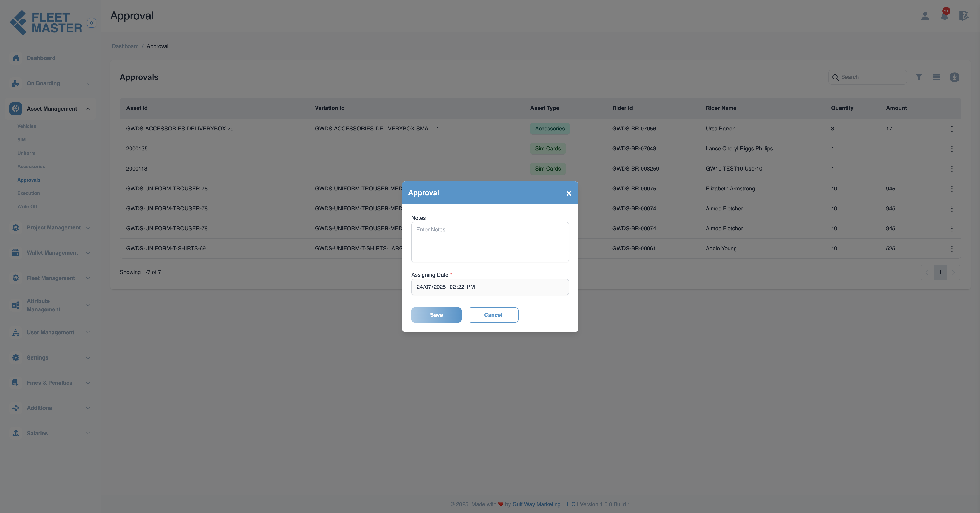Open the column list view icon
Screen dimensions: 980x513
936,77
